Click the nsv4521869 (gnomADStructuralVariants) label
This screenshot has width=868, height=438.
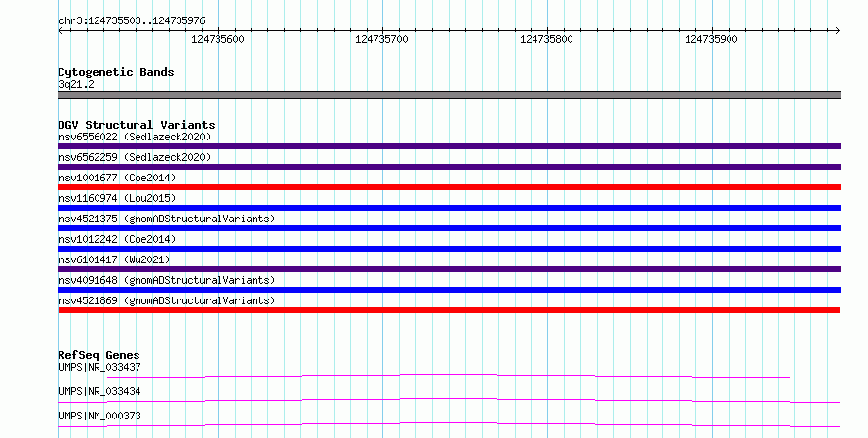167,300
